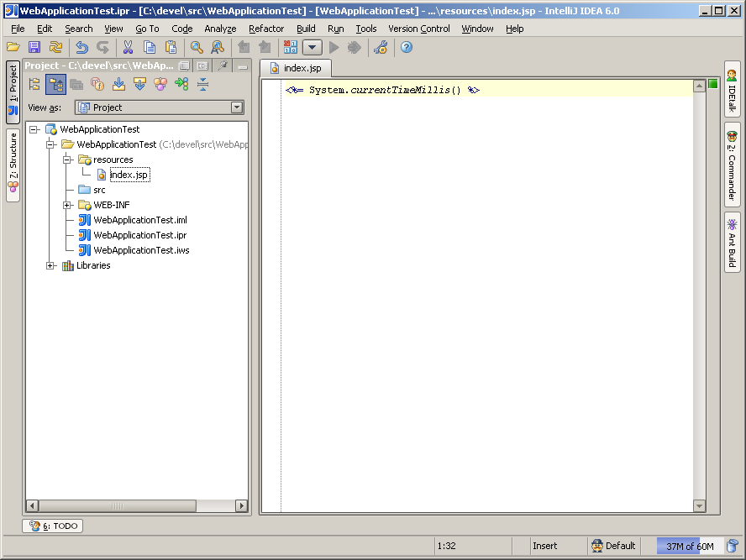
Task: Open Find with the magnifying glass icon
Action: [197, 47]
